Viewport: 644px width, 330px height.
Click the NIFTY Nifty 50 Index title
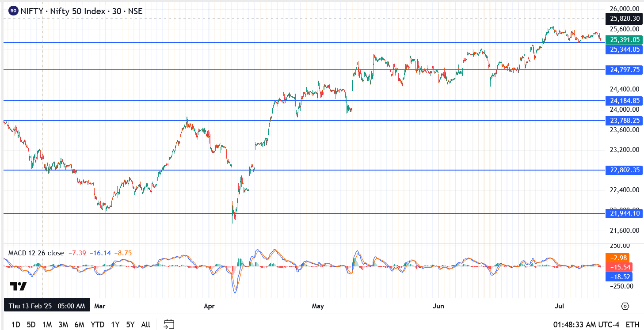tap(81, 11)
